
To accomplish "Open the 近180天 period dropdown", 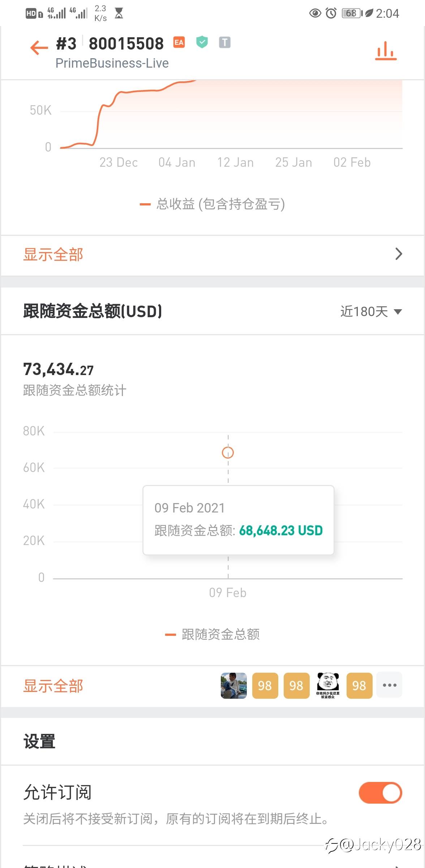I will click(x=371, y=311).
